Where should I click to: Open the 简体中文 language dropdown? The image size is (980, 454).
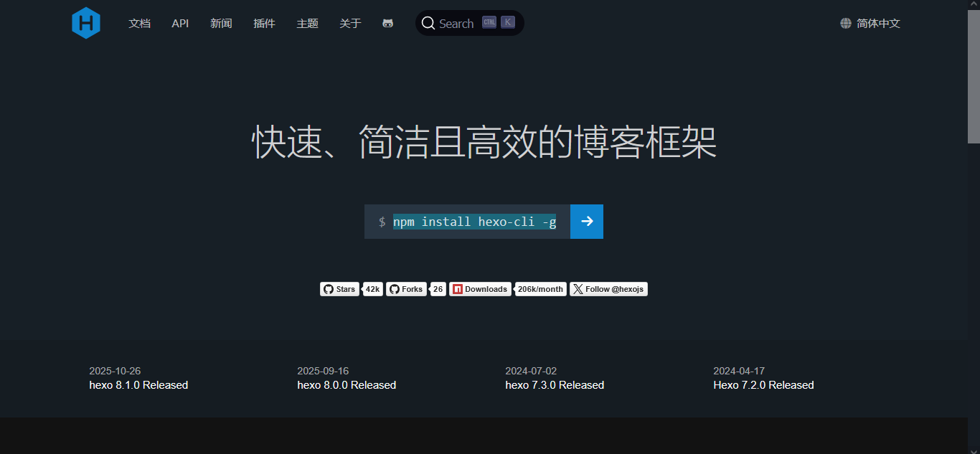(870, 23)
